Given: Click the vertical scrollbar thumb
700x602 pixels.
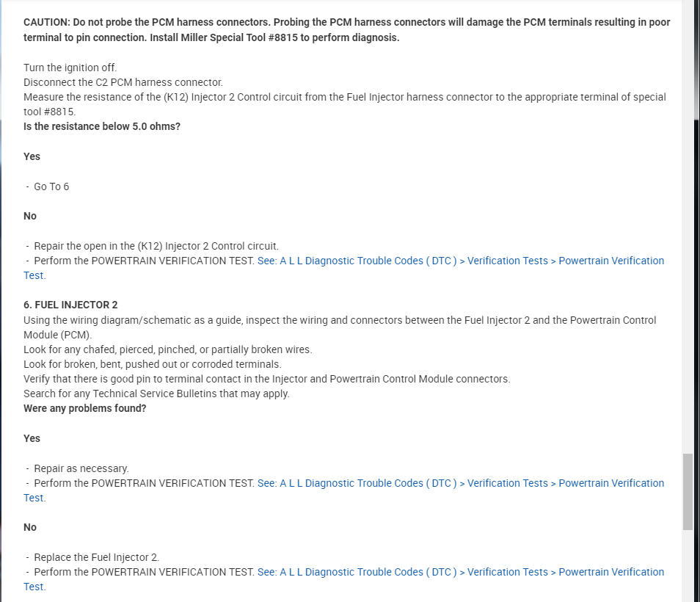Looking at the screenshot, I should [688, 491].
